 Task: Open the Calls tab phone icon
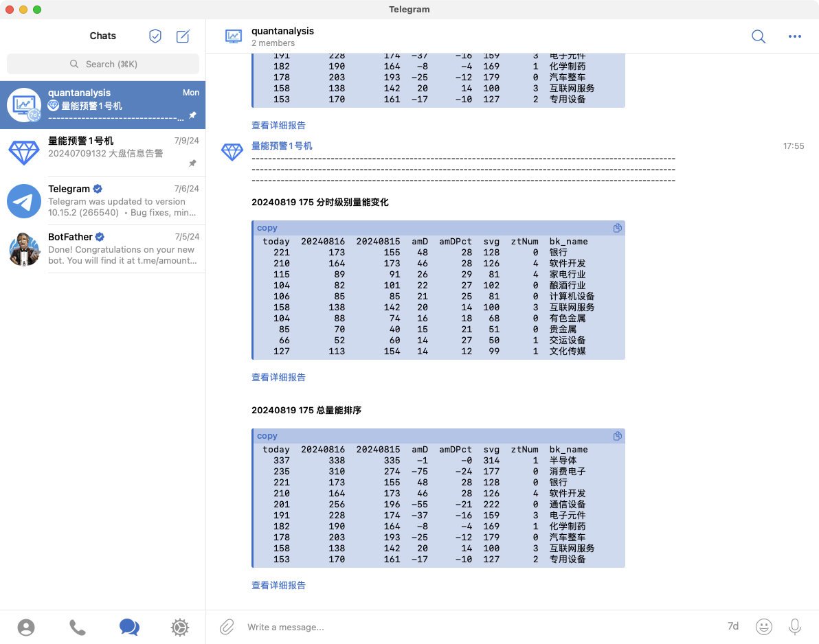click(x=78, y=628)
